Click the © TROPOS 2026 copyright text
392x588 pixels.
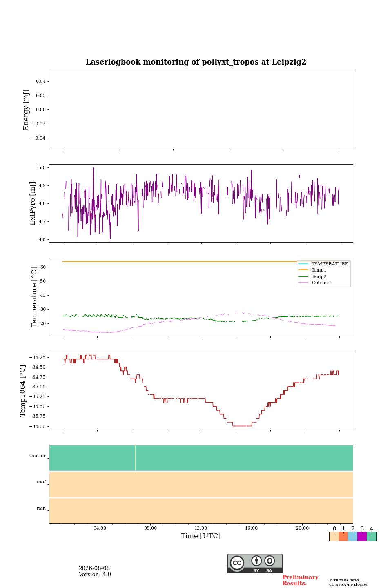point(345,580)
